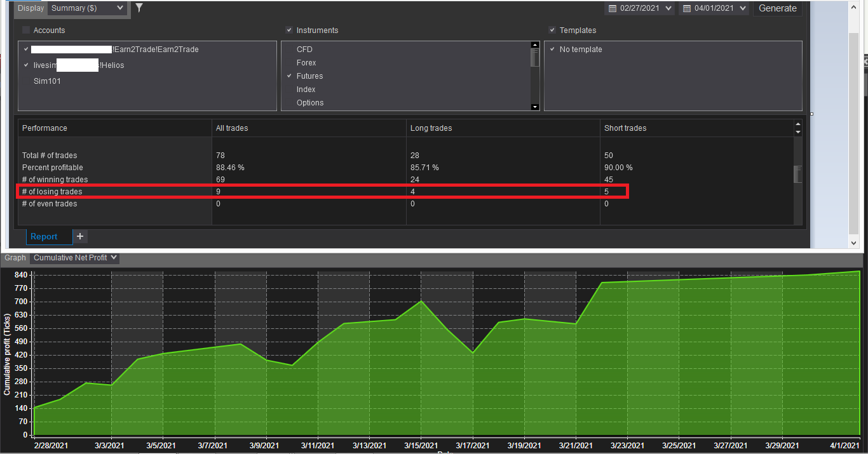
Task: Click the Generate button
Action: click(778, 8)
